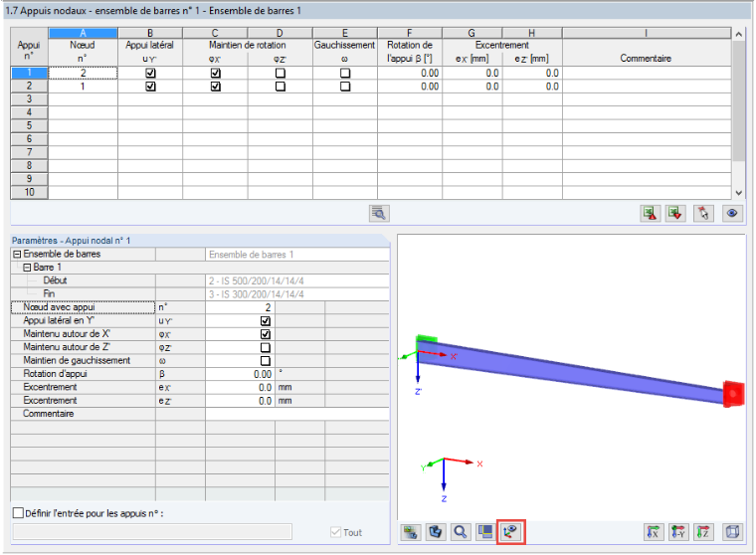
Task: Select row header 3 in support table
Action: [x=29, y=99]
